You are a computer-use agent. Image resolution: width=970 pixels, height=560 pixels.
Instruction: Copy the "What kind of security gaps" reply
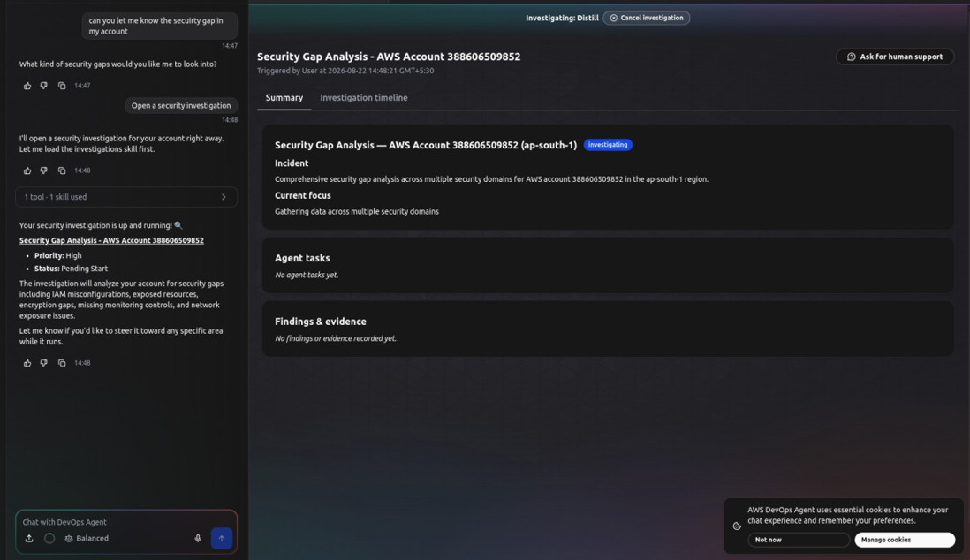click(62, 86)
